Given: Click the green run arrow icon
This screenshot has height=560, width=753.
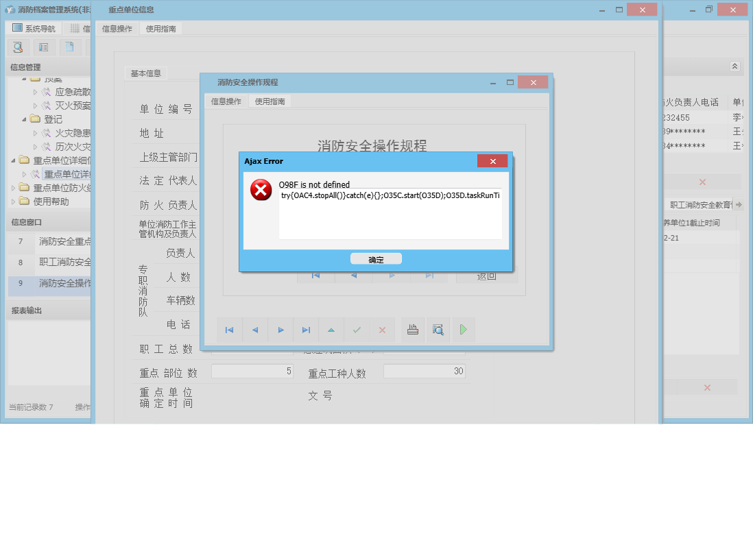Looking at the screenshot, I should pos(463,330).
